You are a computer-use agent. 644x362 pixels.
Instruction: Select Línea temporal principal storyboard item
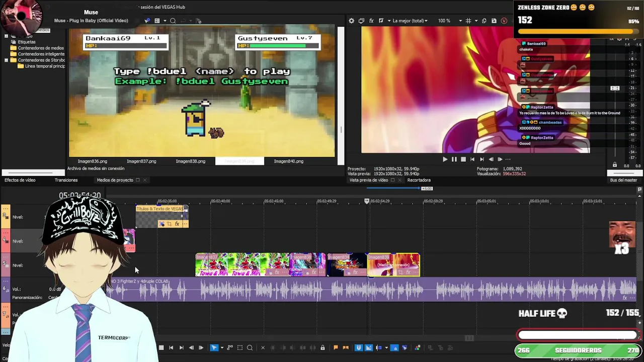point(45,66)
